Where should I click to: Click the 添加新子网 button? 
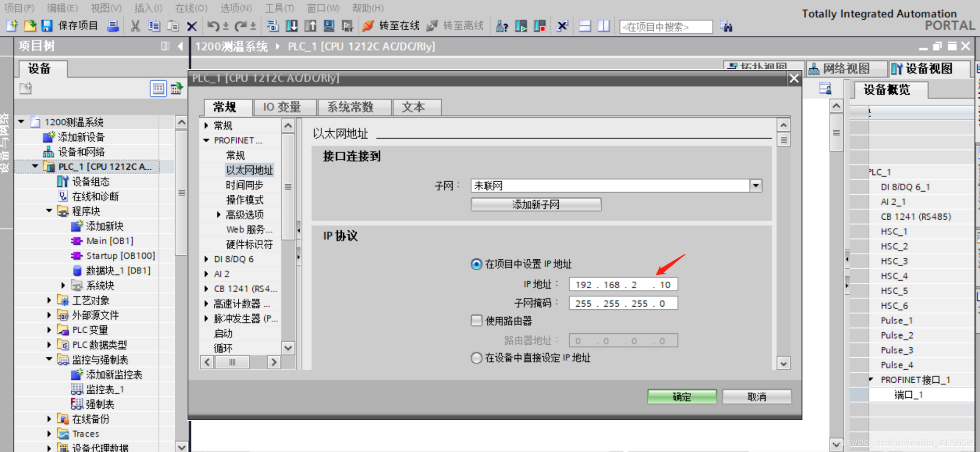point(536,205)
